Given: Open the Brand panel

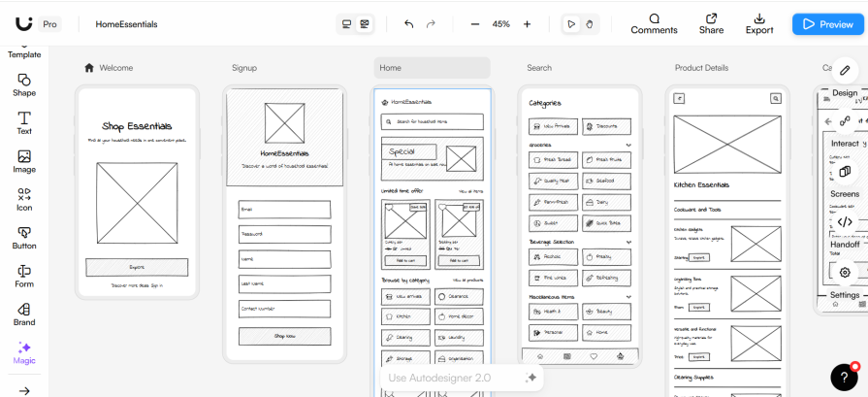Looking at the screenshot, I should tap(24, 314).
